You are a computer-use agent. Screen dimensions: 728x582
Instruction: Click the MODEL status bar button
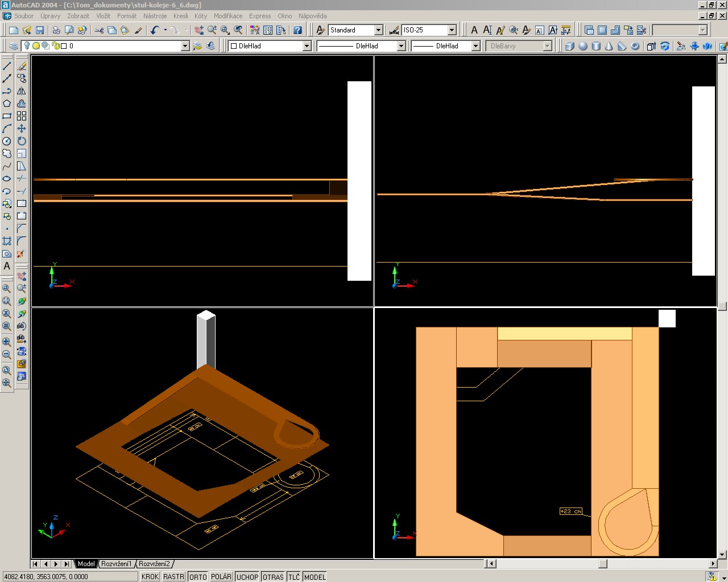point(315,577)
